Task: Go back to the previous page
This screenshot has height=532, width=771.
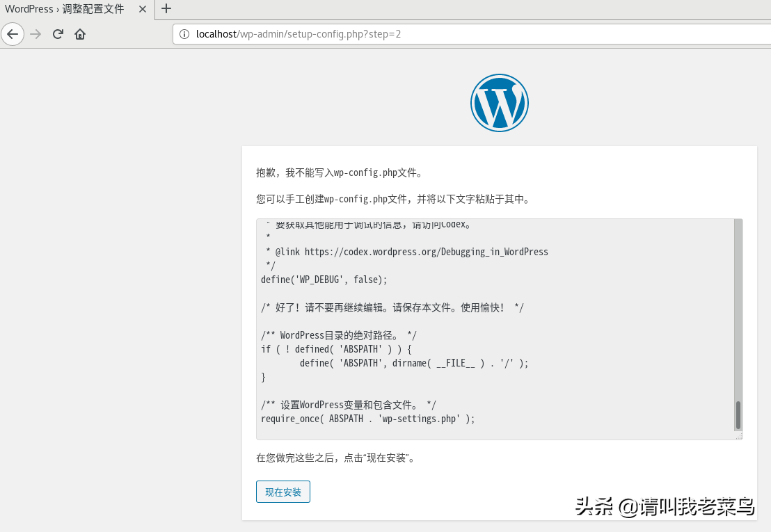Action: click(x=13, y=34)
